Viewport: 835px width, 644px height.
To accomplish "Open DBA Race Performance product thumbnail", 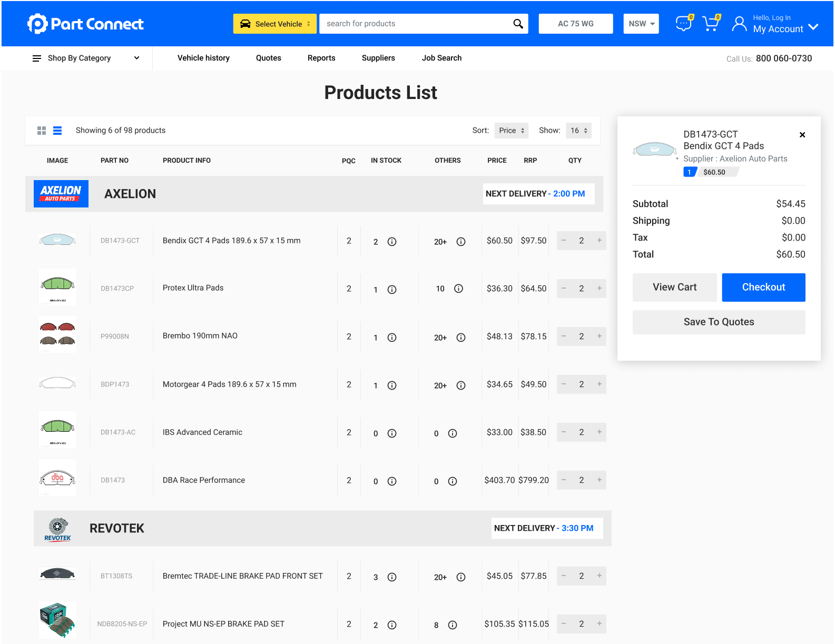I will coord(57,478).
